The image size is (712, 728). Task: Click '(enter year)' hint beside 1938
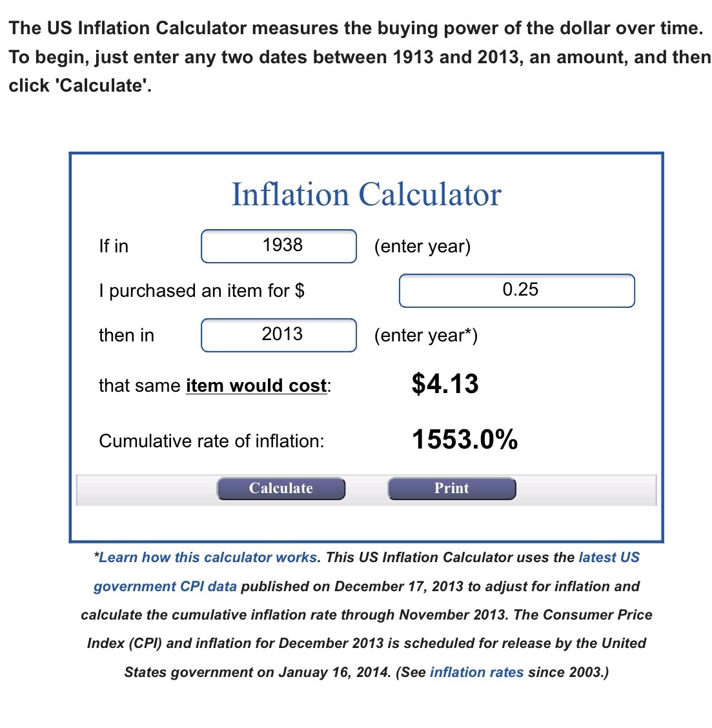pyautogui.click(x=422, y=247)
